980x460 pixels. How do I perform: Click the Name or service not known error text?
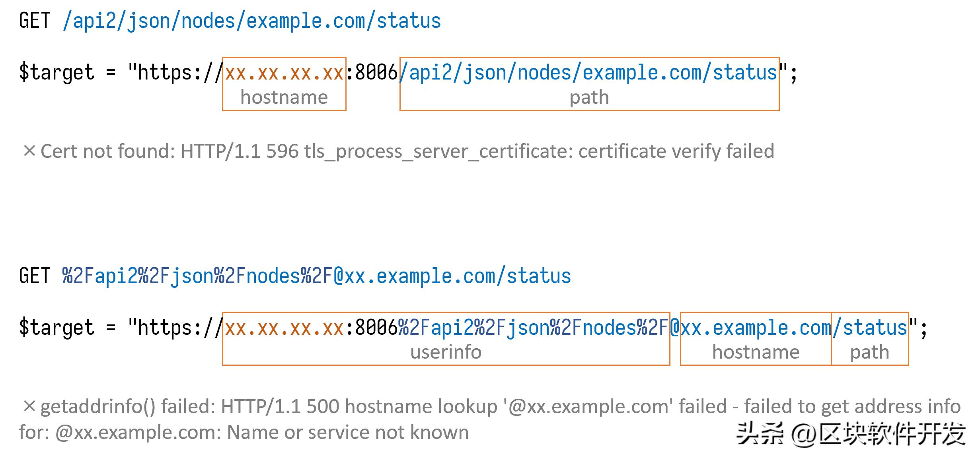[346, 432]
